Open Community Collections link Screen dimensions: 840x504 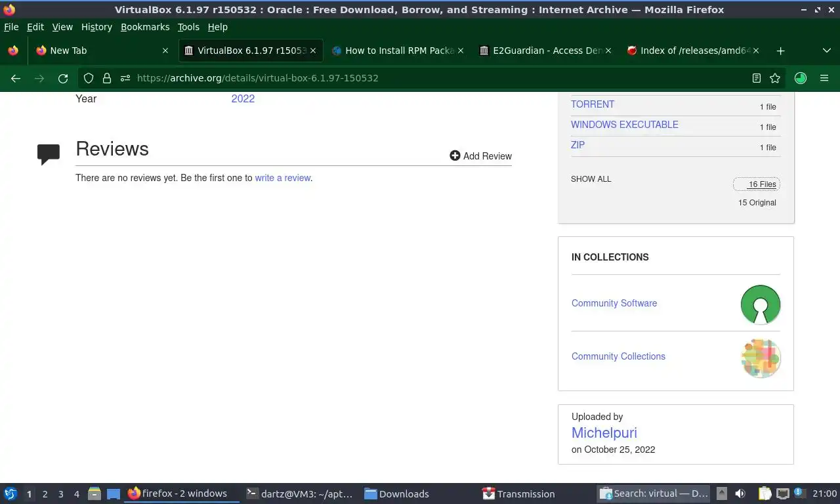coord(618,356)
